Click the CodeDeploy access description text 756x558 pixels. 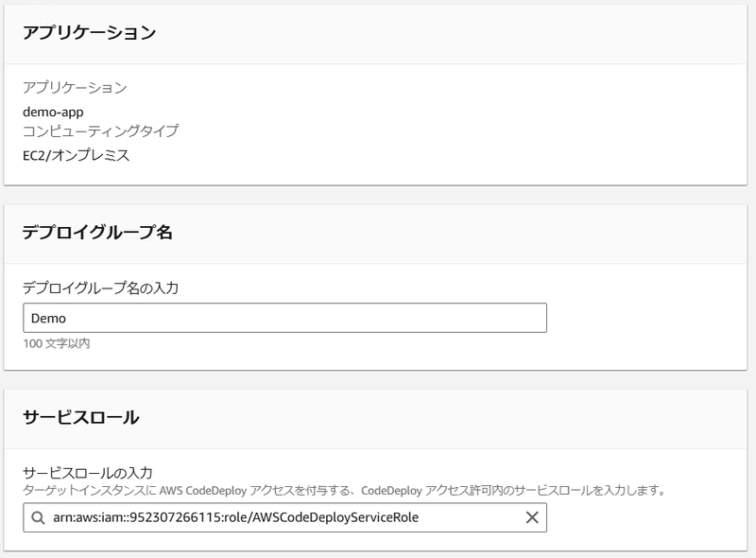(344, 491)
